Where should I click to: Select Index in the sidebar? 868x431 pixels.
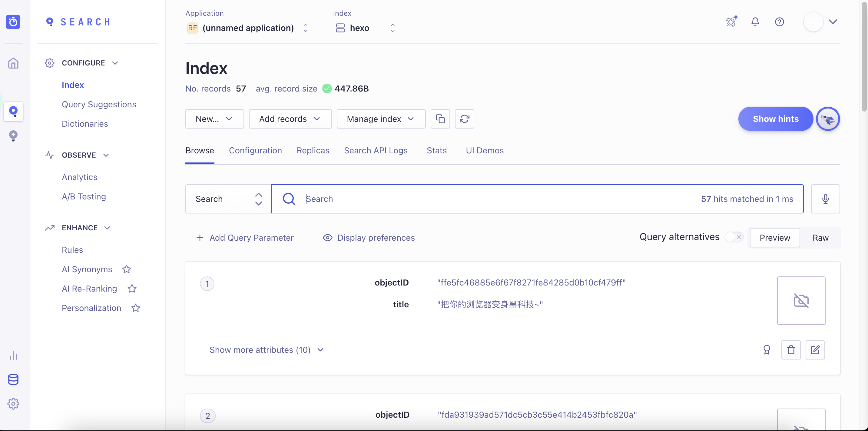point(73,85)
